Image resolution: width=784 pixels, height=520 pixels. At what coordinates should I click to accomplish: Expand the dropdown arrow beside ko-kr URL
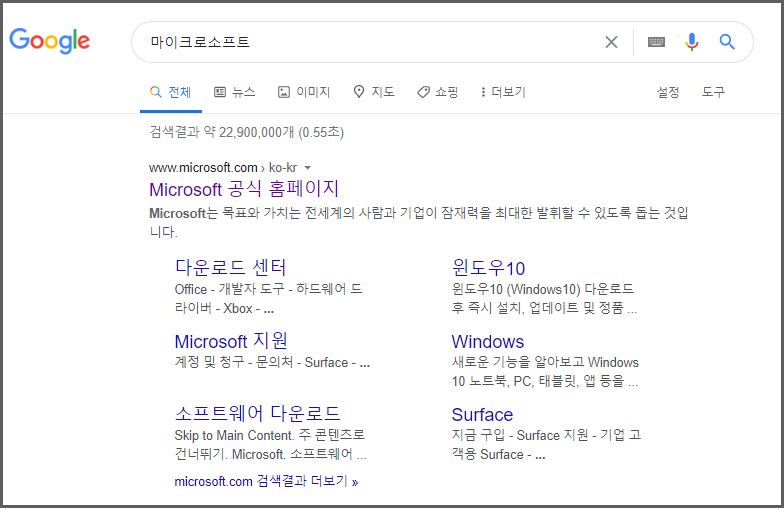[x=308, y=168]
